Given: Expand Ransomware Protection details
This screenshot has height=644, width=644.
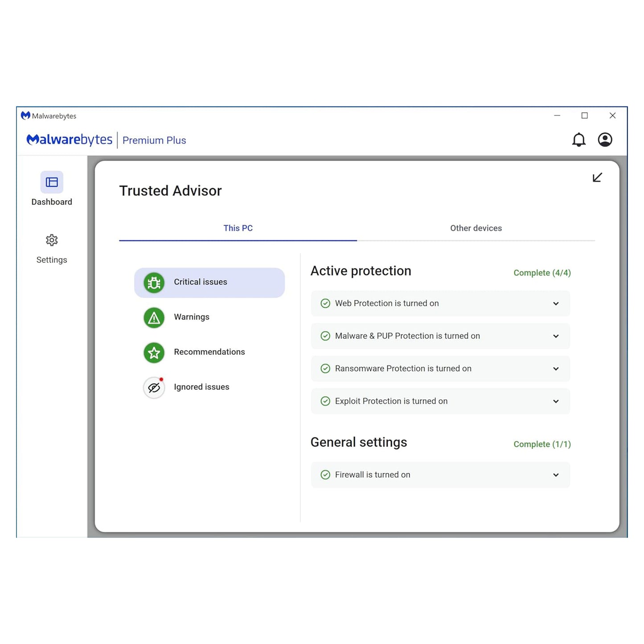Looking at the screenshot, I should point(556,369).
